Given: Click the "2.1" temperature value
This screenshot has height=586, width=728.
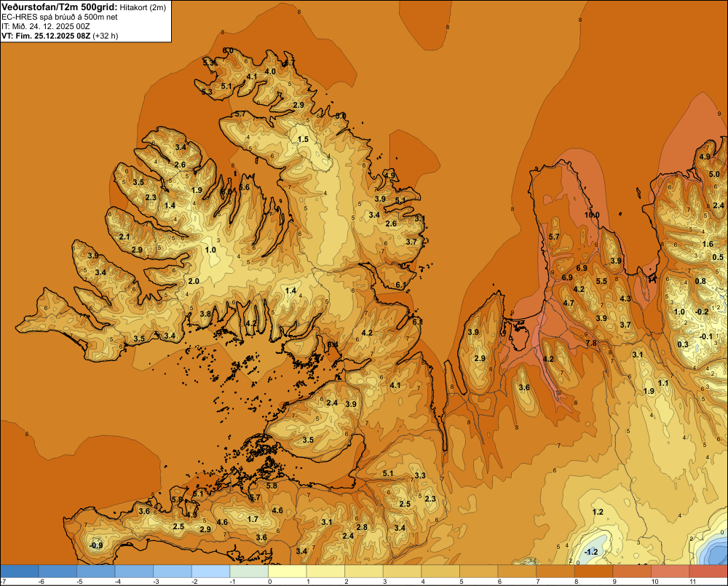Looking at the screenshot, I should coord(124,237).
